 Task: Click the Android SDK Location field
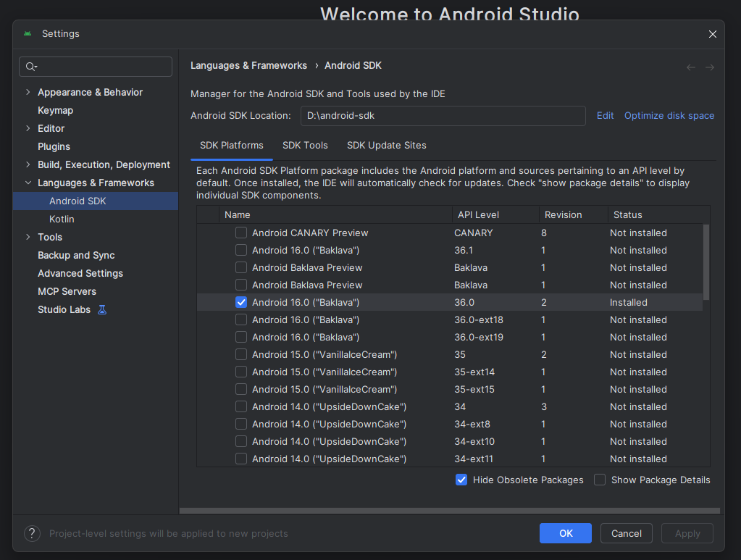pos(443,116)
